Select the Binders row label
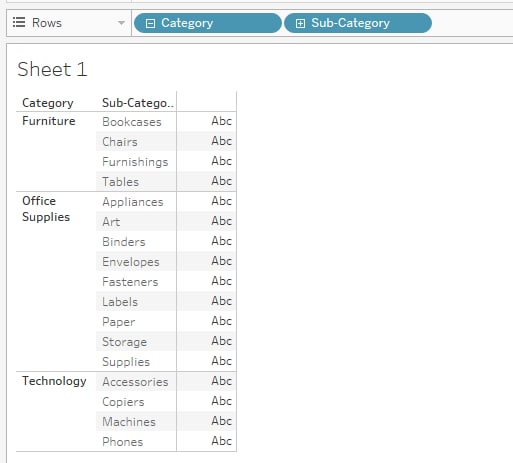 pos(124,242)
